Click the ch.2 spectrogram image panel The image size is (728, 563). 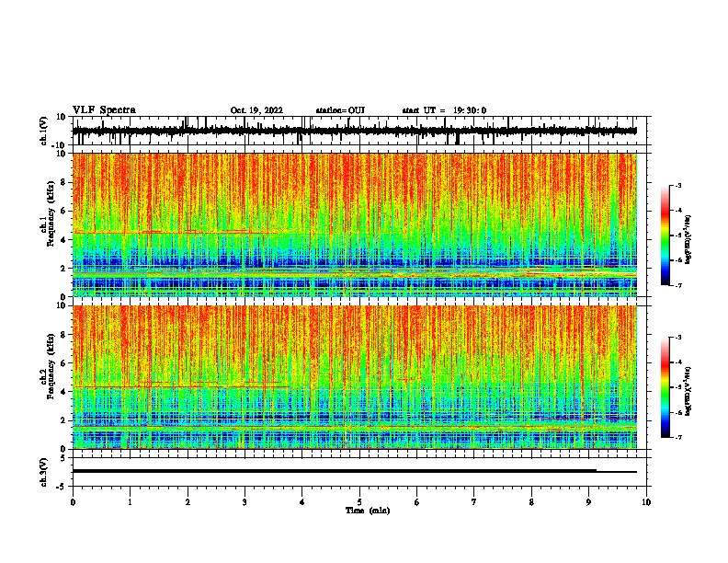(355, 377)
